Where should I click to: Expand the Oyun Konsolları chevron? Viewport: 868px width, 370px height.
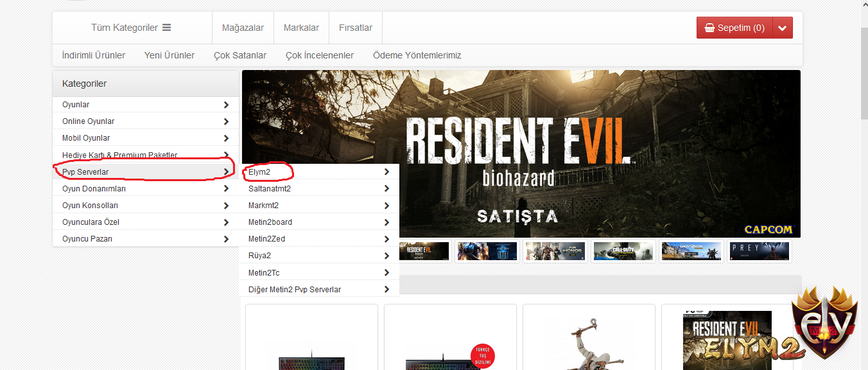[x=226, y=205]
